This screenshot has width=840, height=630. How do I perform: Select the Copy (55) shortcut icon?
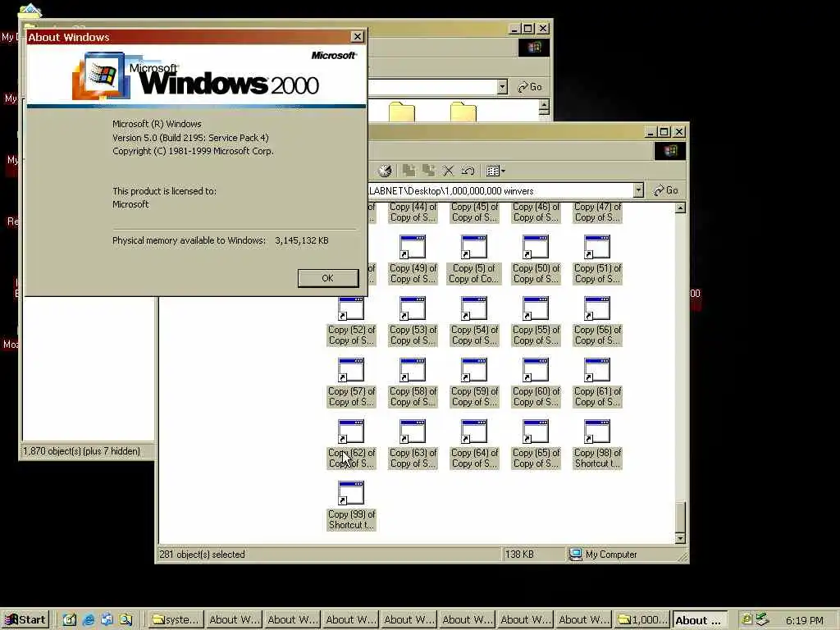coord(536,308)
